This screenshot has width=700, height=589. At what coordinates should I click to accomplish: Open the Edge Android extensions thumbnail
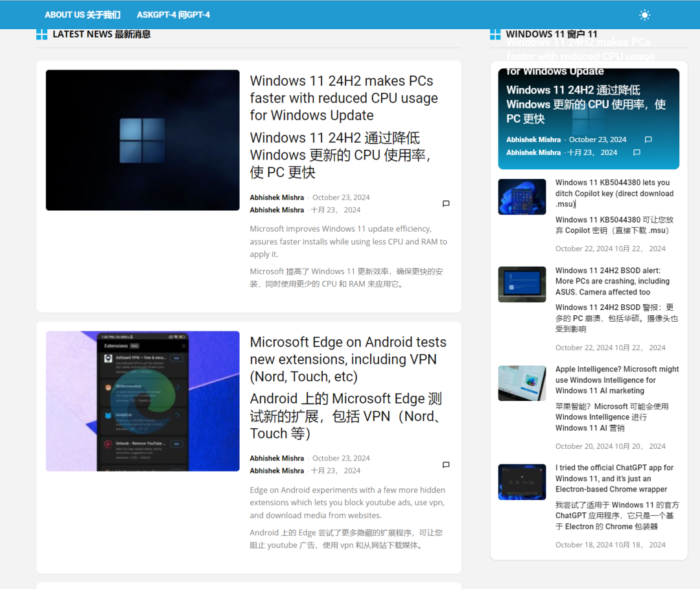coord(143,401)
